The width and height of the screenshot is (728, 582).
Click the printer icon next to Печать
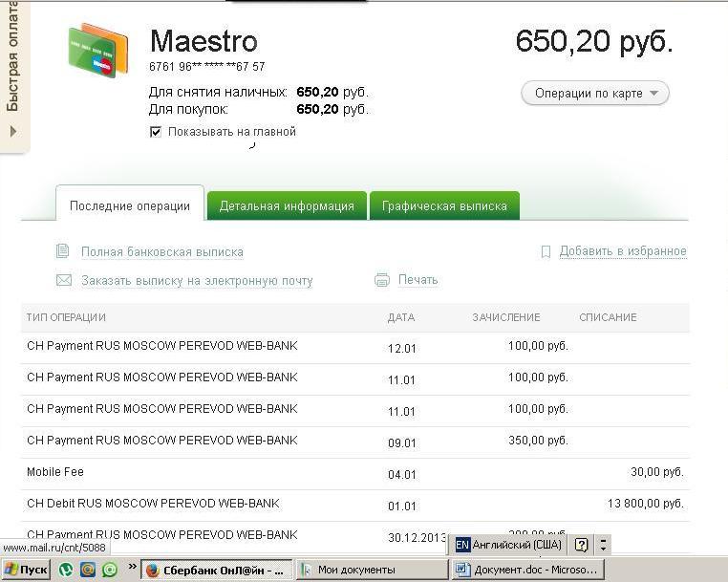pyautogui.click(x=382, y=280)
